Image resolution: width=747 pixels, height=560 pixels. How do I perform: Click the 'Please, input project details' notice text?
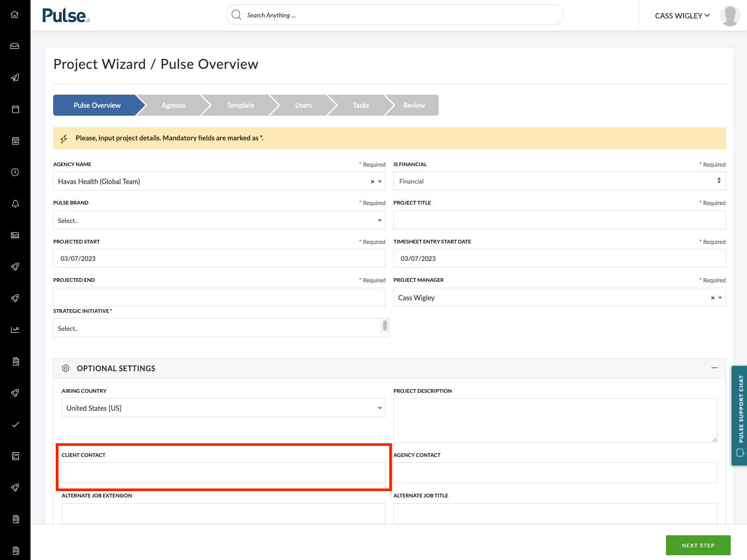coord(169,138)
